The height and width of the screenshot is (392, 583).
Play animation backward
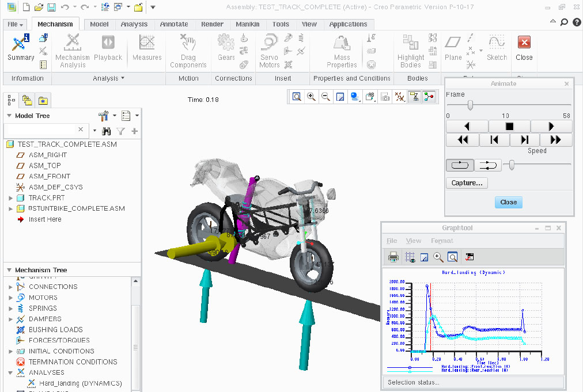[467, 127]
